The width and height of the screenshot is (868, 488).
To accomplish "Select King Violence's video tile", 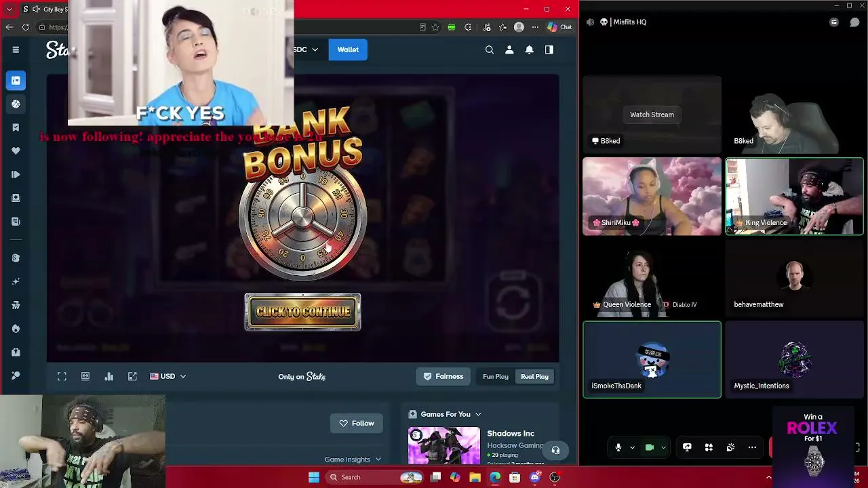I will [794, 197].
